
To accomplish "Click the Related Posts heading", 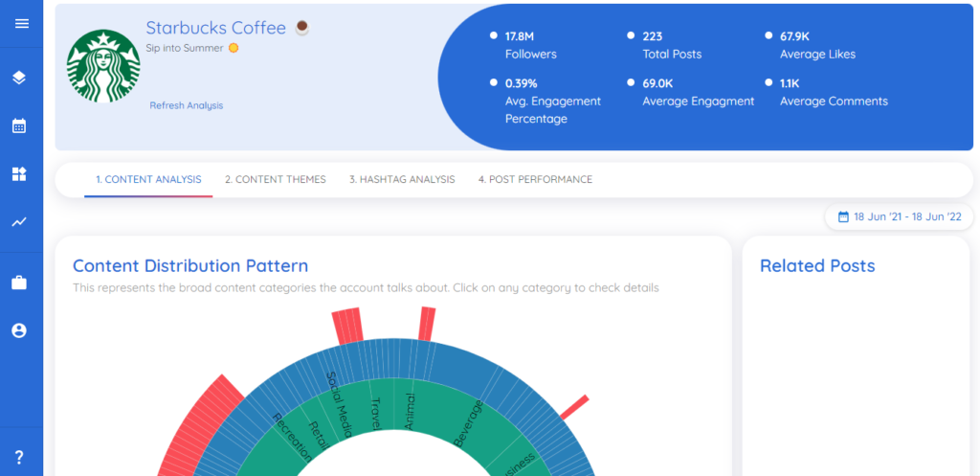I will 817,266.
